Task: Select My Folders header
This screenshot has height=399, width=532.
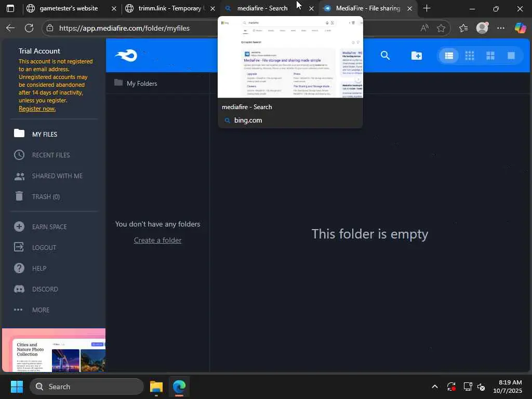Action: (136, 83)
